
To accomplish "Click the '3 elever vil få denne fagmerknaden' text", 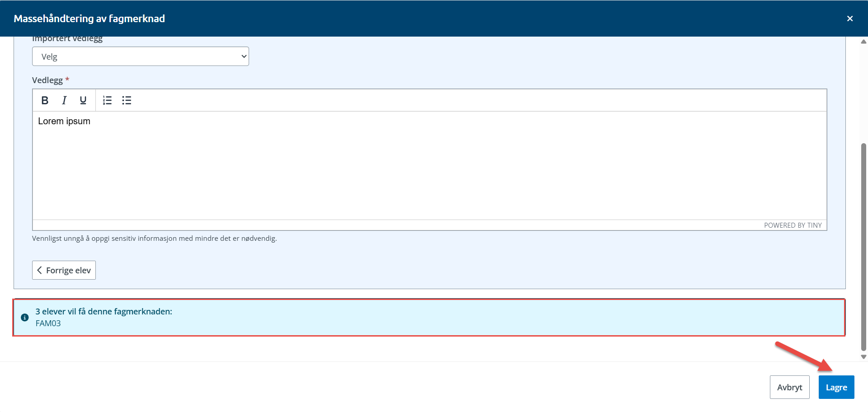I will coord(104,311).
